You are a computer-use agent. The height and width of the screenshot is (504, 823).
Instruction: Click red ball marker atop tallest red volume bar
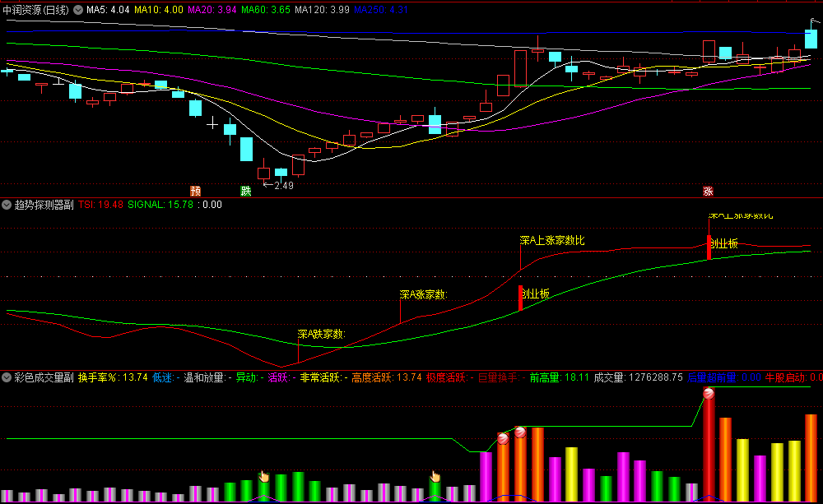[709, 393]
